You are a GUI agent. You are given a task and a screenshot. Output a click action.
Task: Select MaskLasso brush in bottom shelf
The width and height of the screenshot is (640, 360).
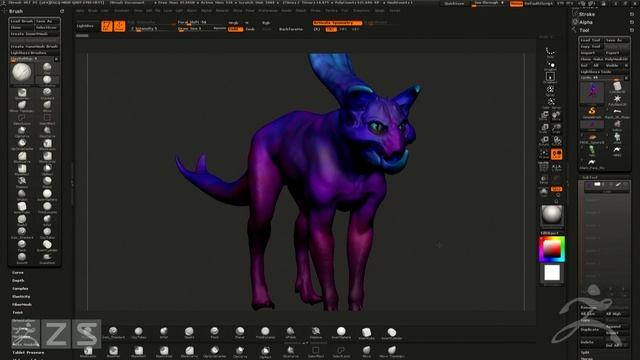click(88, 351)
